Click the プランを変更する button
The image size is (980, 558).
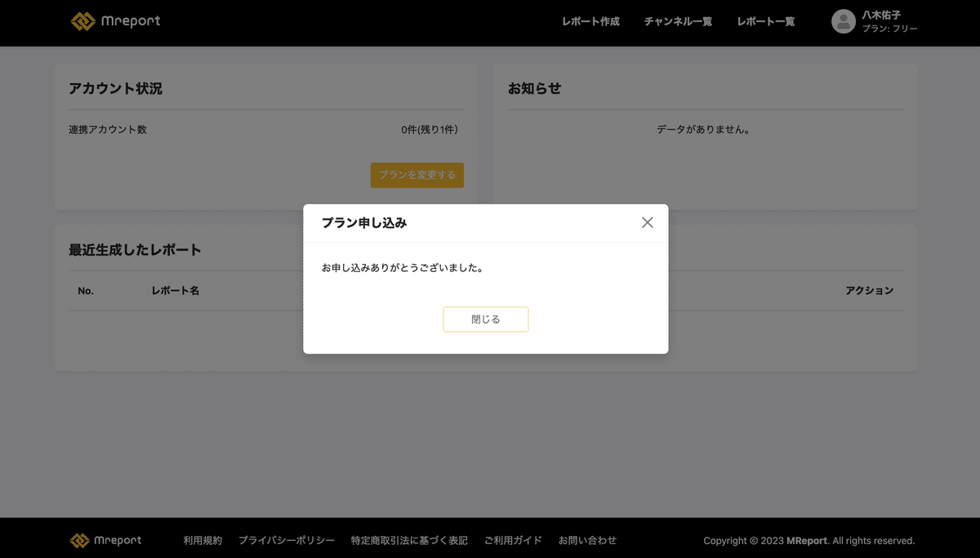click(x=417, y=175)
